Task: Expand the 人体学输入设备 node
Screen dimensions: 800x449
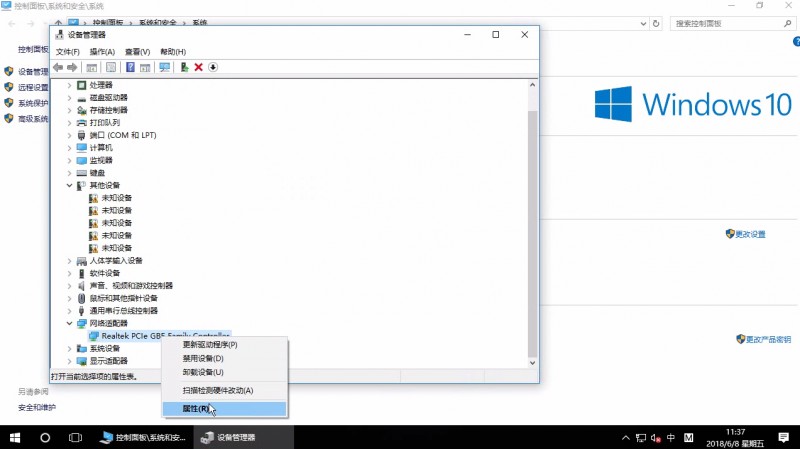Action: [69, 261]
